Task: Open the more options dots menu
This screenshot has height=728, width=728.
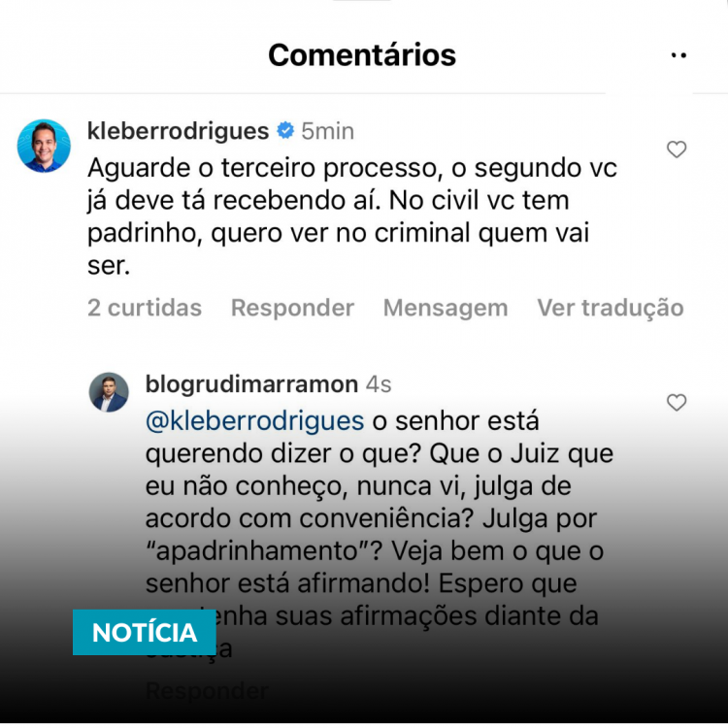Action: pyautogui.click(x=678, y=55)
